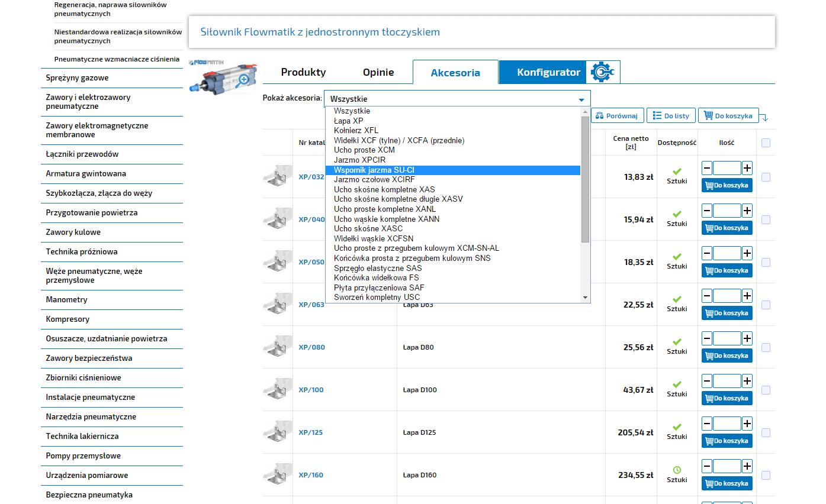Viewport: 826px width, 504px height.
Task: Decrease quantity for the 13,83 zł row
Action: pos(707,168)
